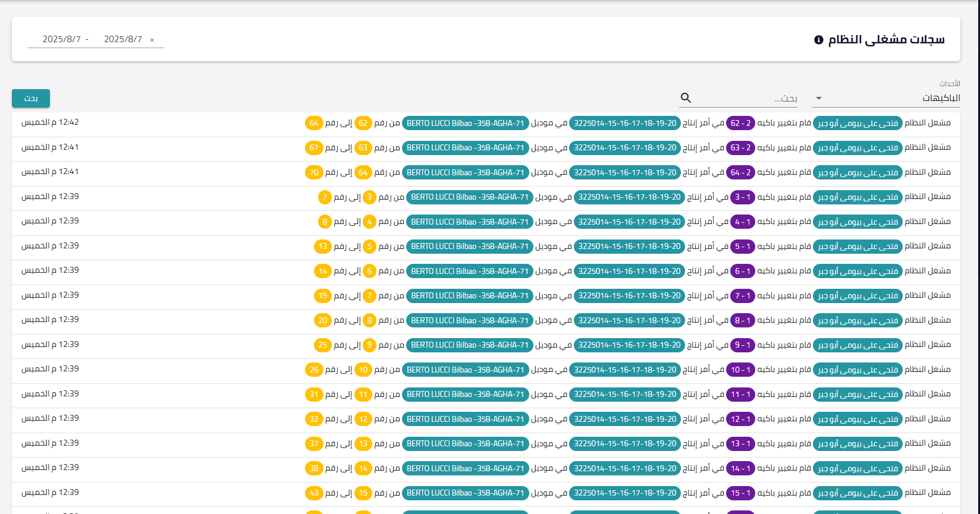Click the 12:41 timestamp in the 63 - 2 row
980x514 pixels.
coord(50,147)
